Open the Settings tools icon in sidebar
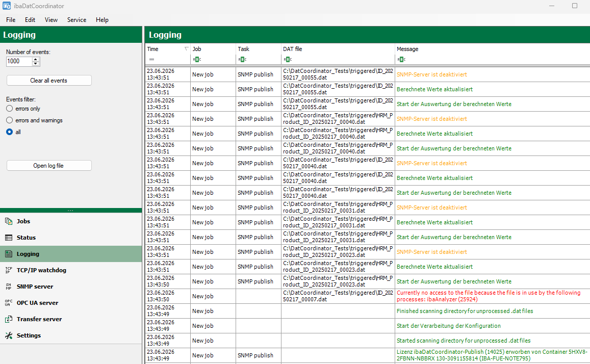The height and width of the screenshot is (364, 590). (x=9, y=335)
